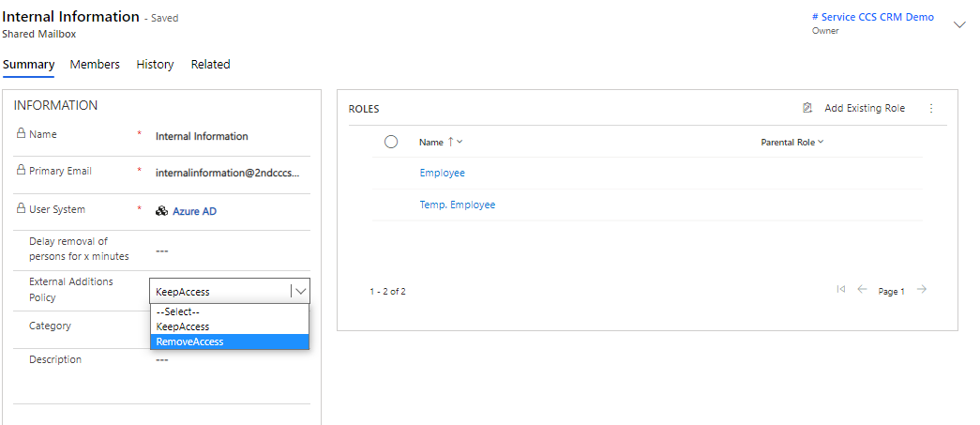
Task: Switch to the Members tab
Action: point(95,65)
